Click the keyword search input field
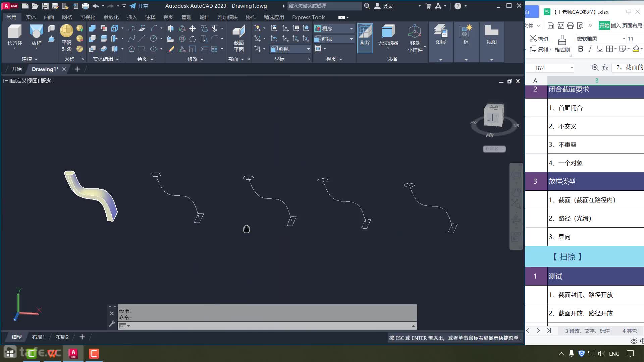 click(324, 6)
